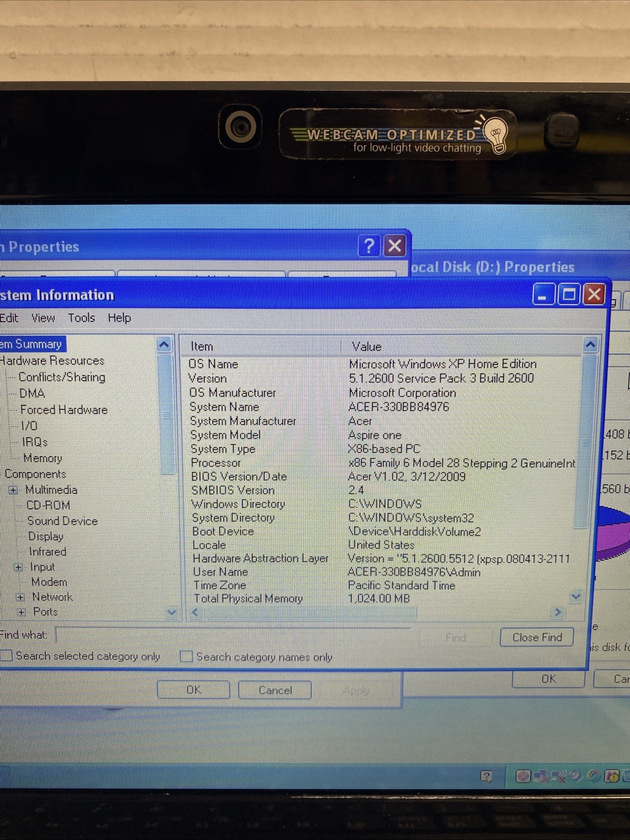This screenshot has width=630, height=840.
Task: Click the Find what text field
Action: click(x=234, y=635)
